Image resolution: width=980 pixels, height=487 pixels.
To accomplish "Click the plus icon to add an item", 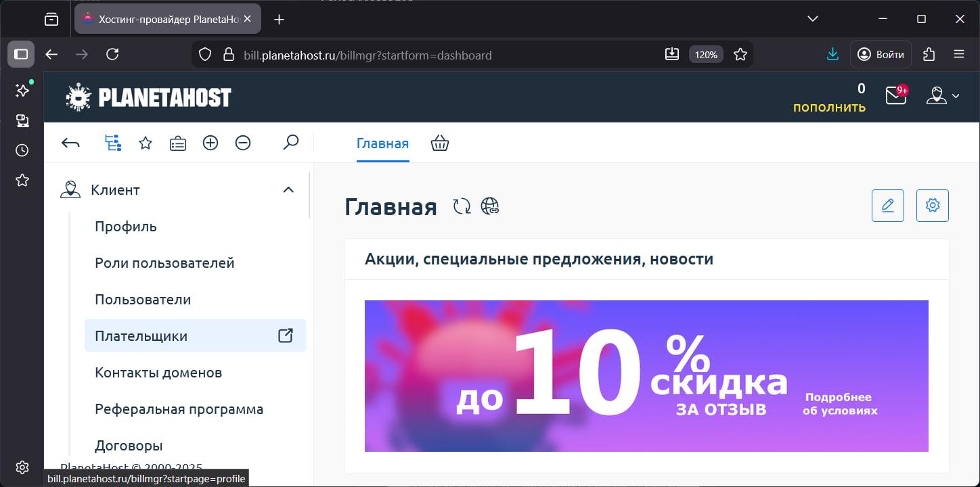I will pyautogui.click(x=210, y=143).
